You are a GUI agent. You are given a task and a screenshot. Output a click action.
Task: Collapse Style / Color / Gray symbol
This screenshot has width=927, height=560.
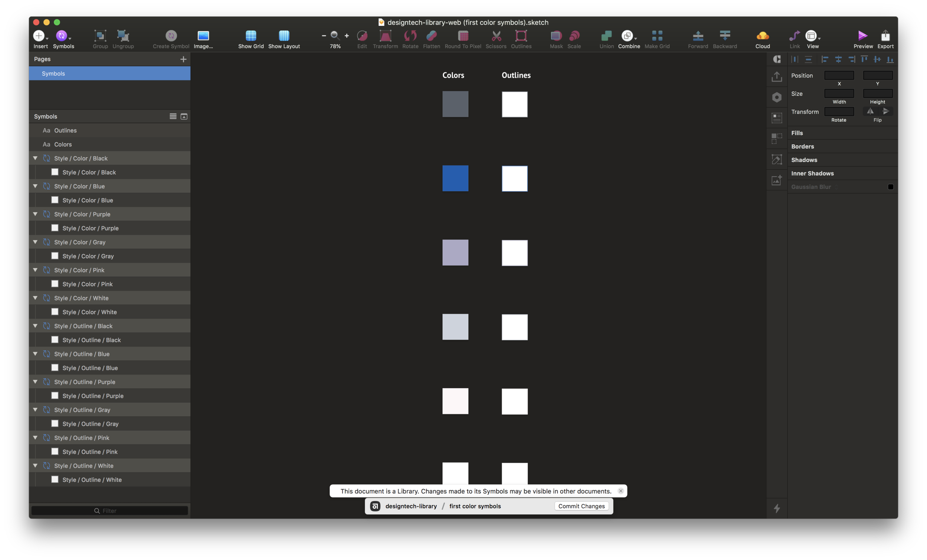point(35,241)
